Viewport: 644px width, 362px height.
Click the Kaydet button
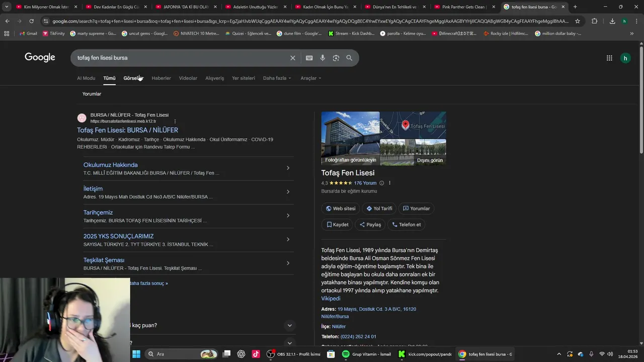(x=337, y=225)
